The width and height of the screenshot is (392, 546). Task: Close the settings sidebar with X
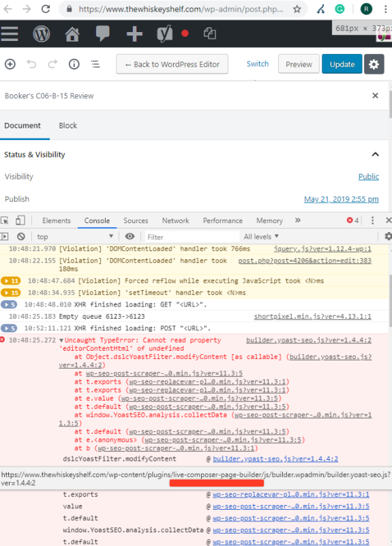[x=375, y=96]
